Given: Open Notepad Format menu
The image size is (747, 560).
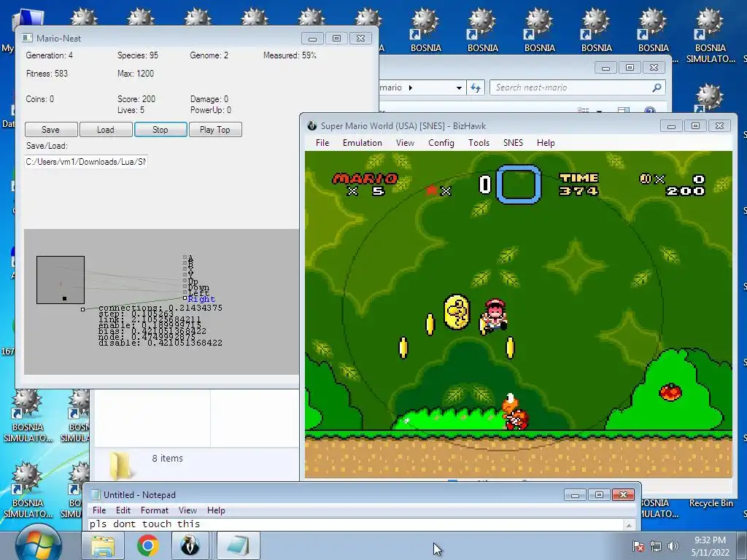Looking at the screenshot, I should point(155,510).
